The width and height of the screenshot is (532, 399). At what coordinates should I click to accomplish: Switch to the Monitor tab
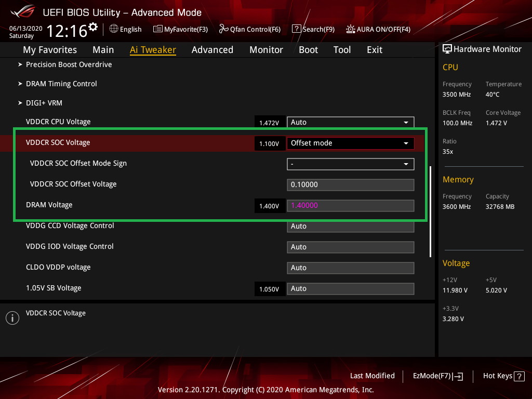click(x=266, y=50)
